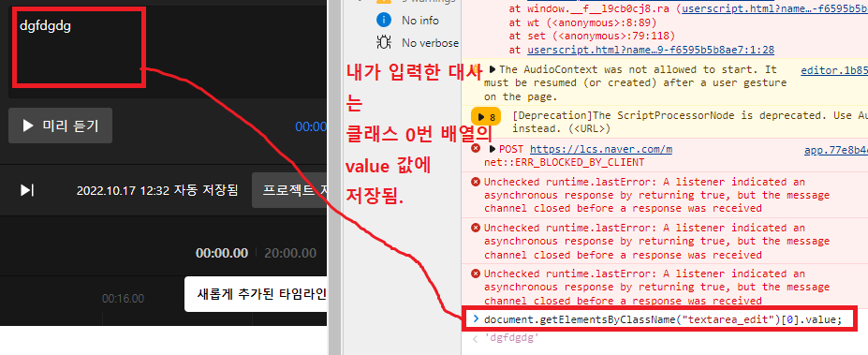Click the at wt (<anonymous>:8:89) stack line

pyautogui.click(x=583, y=22)
